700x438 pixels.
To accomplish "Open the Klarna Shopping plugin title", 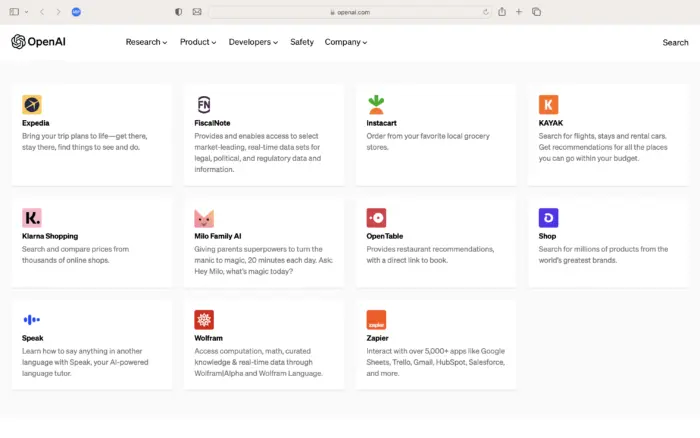I will click(50, 236).
